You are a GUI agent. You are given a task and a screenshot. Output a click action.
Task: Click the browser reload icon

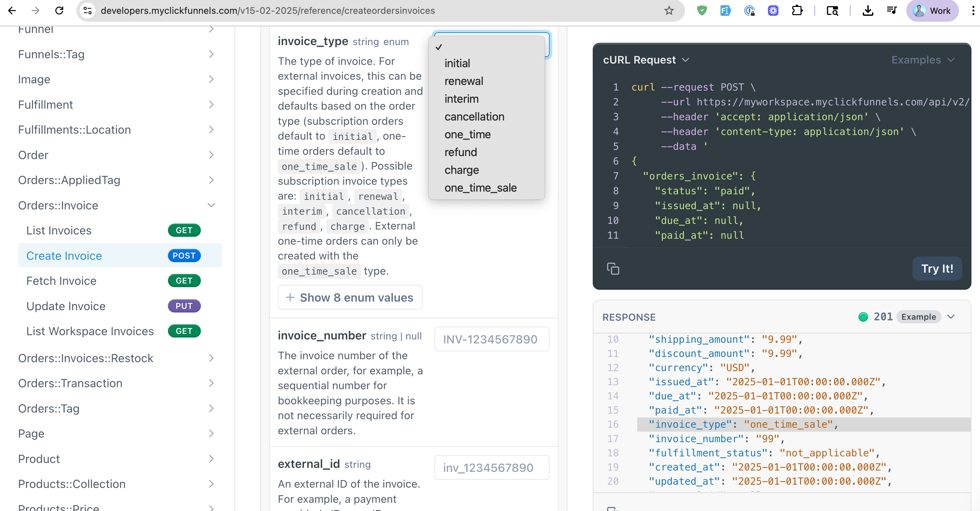click(x=59, y=11)
